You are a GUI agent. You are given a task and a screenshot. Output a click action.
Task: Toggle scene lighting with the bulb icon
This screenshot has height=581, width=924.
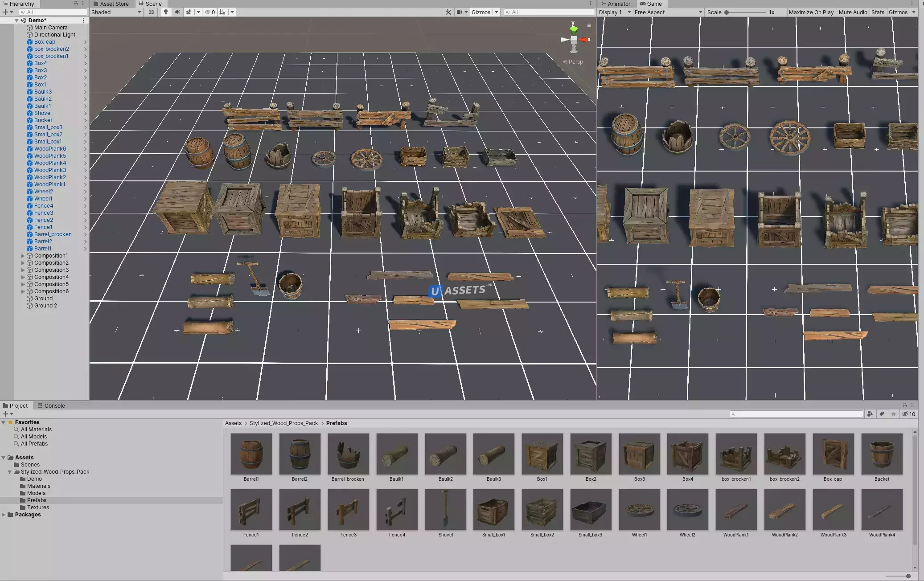click(x=166, y=12)
